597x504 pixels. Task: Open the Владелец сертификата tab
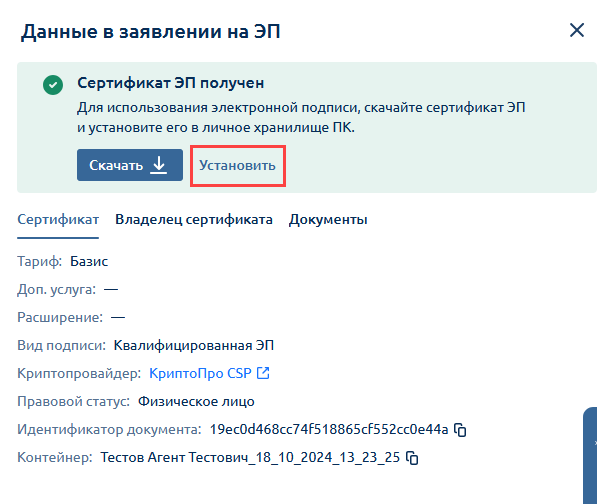[194, 220]
